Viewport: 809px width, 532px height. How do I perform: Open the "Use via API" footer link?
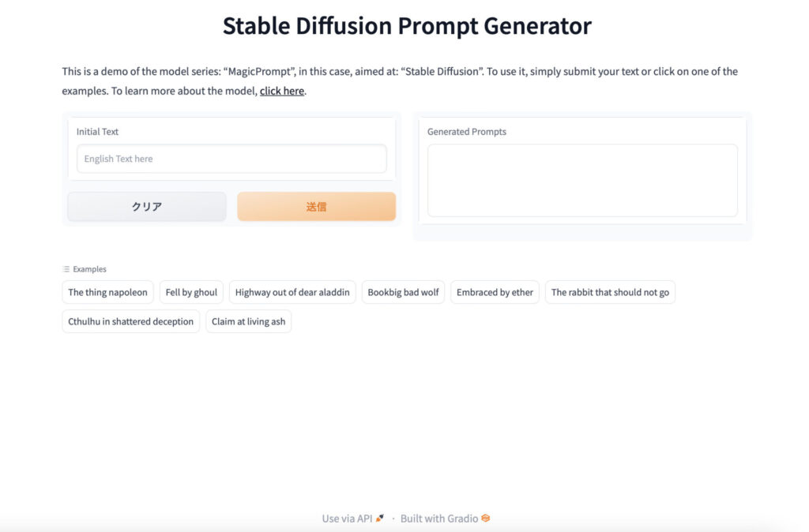[347, 519]
